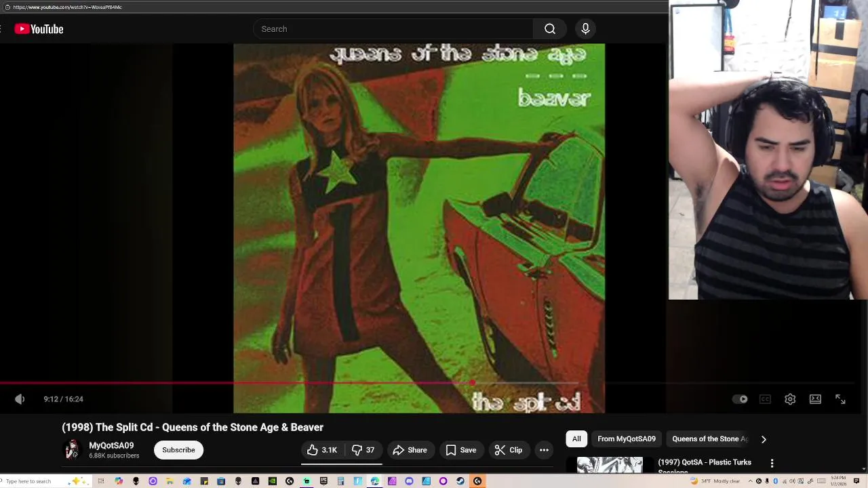
Task: Click the Windows taskbar search box
Action: [x=46, y=481]
